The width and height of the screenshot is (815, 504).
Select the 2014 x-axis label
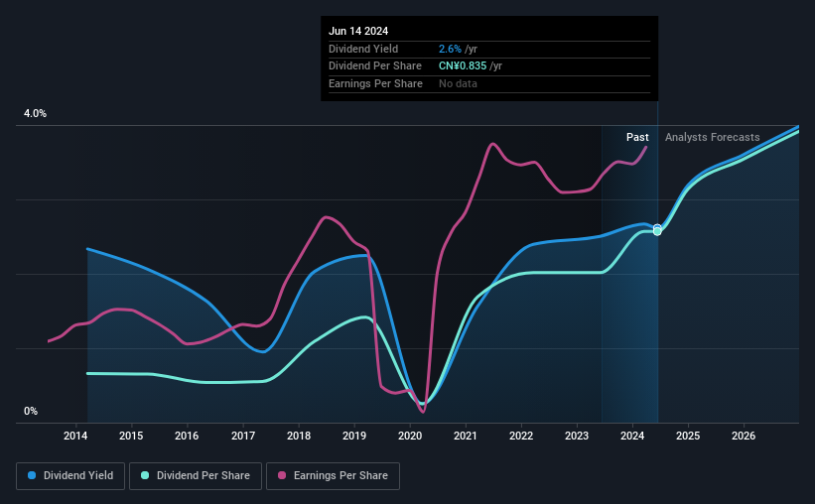pos(75,436)
